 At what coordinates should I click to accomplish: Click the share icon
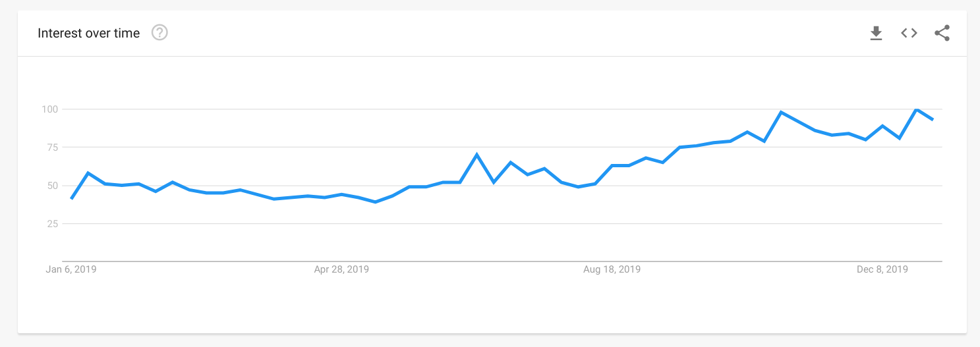942,33
